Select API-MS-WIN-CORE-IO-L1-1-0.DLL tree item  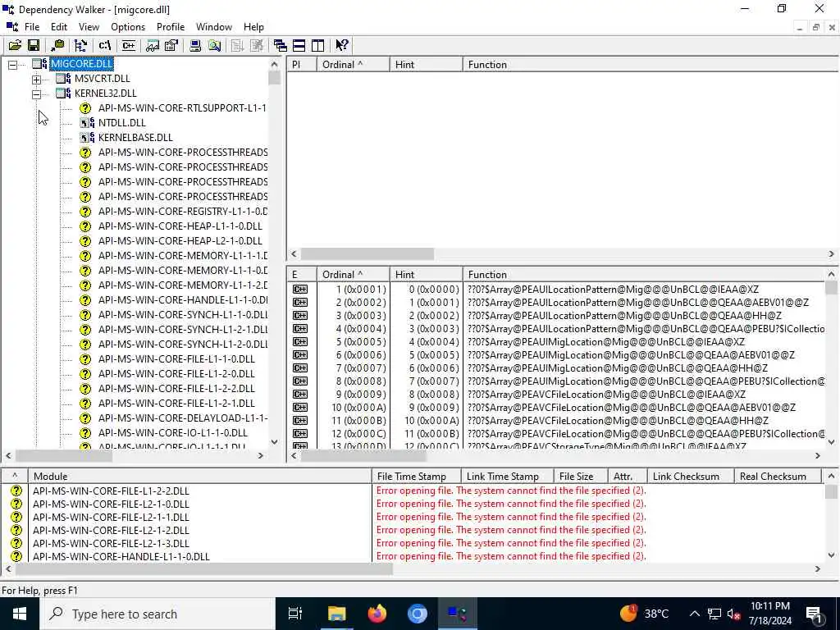pos(172,433)
